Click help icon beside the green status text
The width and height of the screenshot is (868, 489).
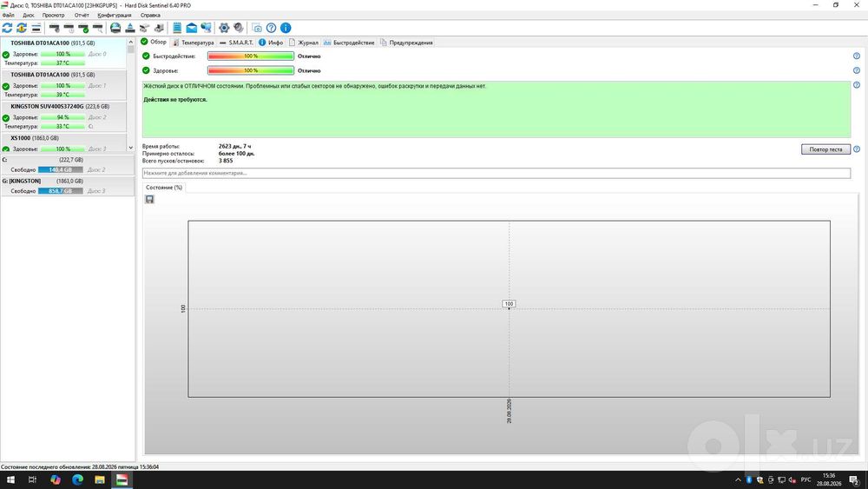857,85
